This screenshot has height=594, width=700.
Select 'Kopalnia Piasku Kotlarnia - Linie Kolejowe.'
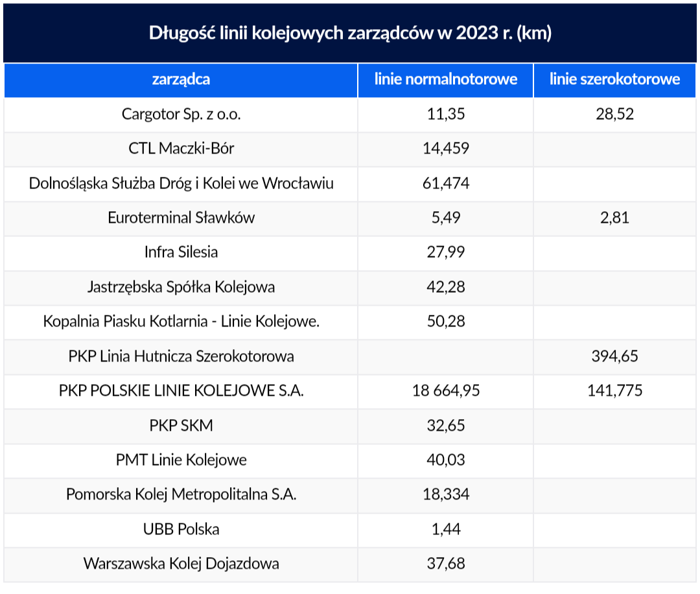181,321
